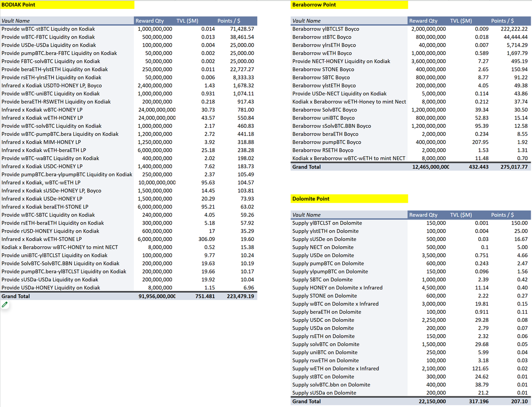This screenshot has height=407, width=532.
Task: Select 'Kodiak x Beraborrow wETH-Honey to mint Nect' cell
Action: (x=349, y=102)
